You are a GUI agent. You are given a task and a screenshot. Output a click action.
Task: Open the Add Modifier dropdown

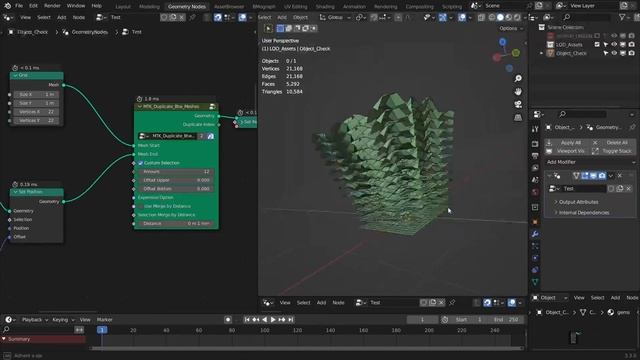pyautogui.click(x=590, y=162)
